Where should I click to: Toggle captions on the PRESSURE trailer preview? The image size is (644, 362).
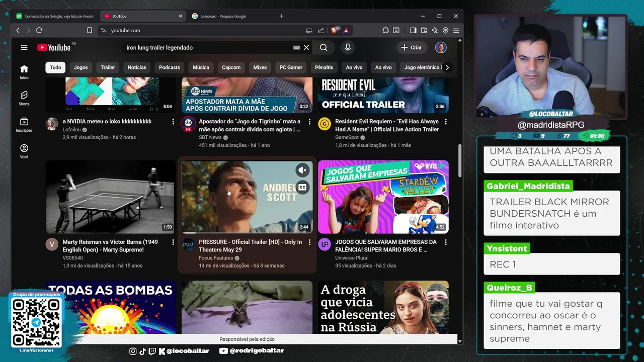tap(302, 188)
